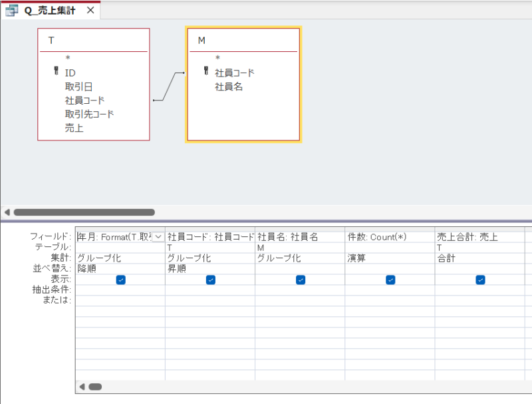Image resolution: width=532 pixels, height=404 pixels.
Task: Toggle the 表示 checkbox for 社員名 column
Action: point(300,280)
